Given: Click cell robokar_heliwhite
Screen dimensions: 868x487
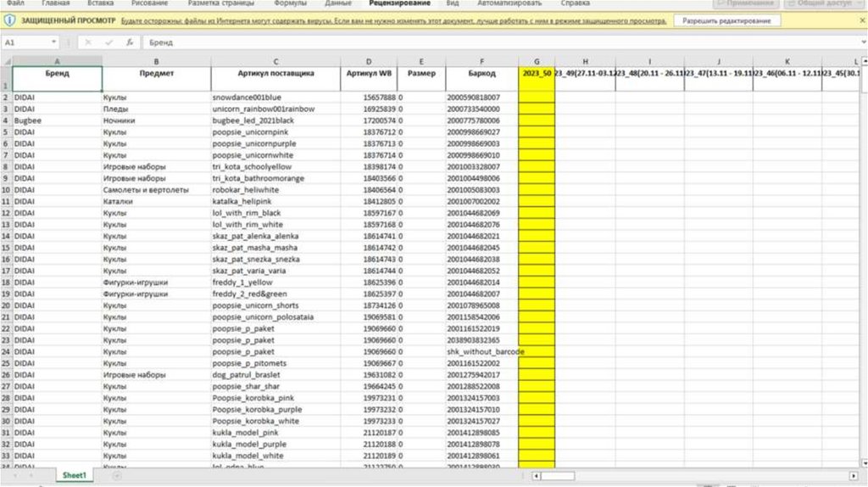Looking at the screenshot, I should click(275, 190).
